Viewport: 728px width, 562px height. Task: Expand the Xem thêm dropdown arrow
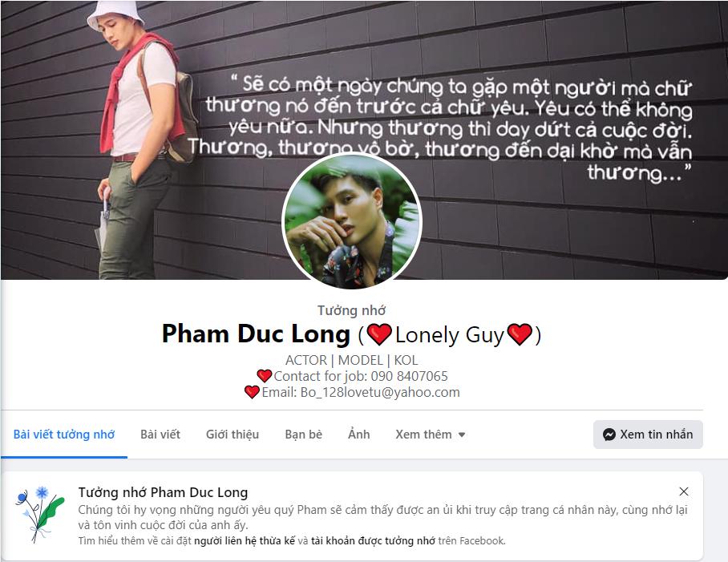tap(462, 435)
